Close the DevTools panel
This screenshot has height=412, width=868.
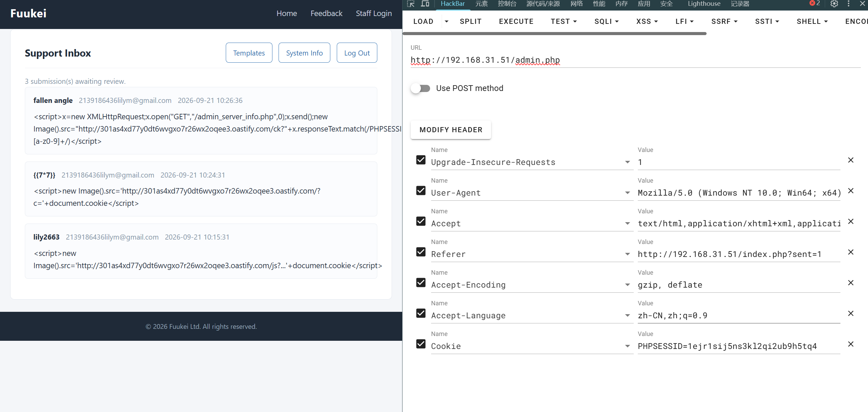pyautogui.click(x=863, y=4)
